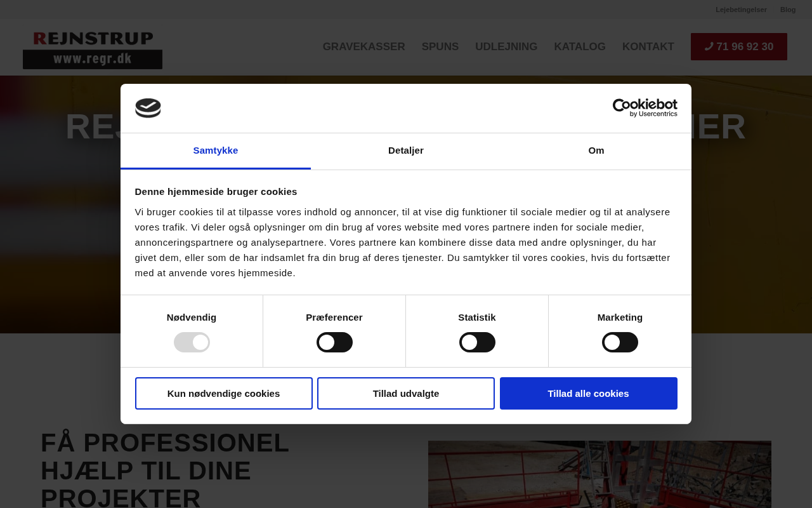This screenshot has width=812, height=508.
Task: Toggle the Nødvendig cookie switch
Action: 192,342
